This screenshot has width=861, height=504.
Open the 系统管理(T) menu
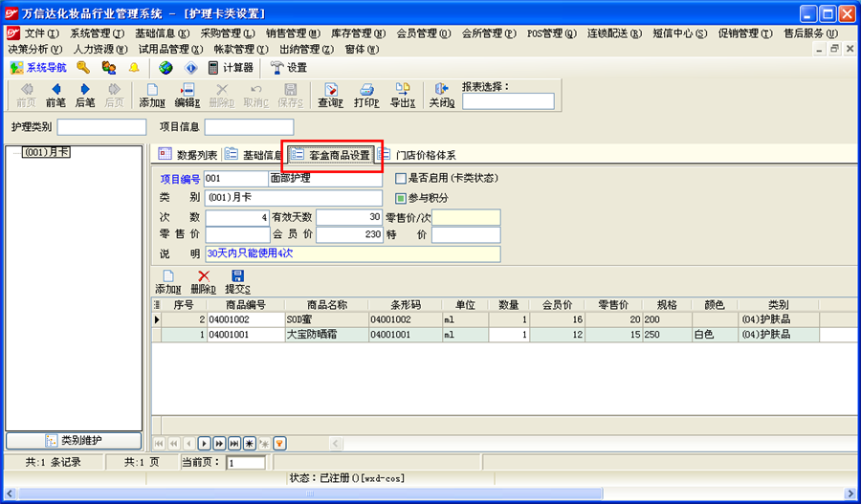97,33
